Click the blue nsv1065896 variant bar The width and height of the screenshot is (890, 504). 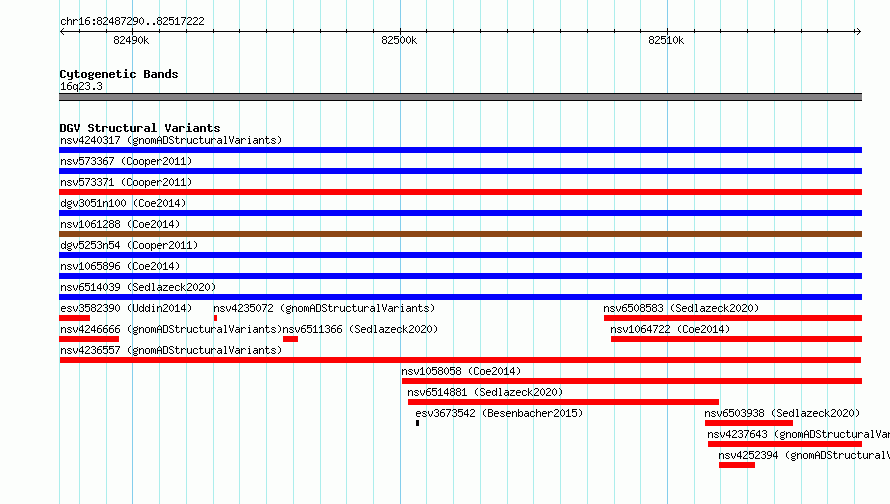[x=460, y=276]
